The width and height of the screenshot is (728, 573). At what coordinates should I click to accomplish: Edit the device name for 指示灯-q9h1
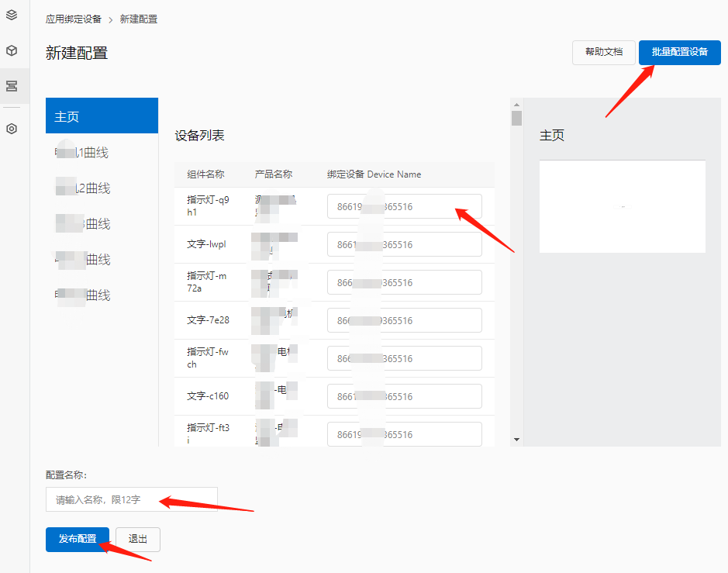(x=404, y=206)
